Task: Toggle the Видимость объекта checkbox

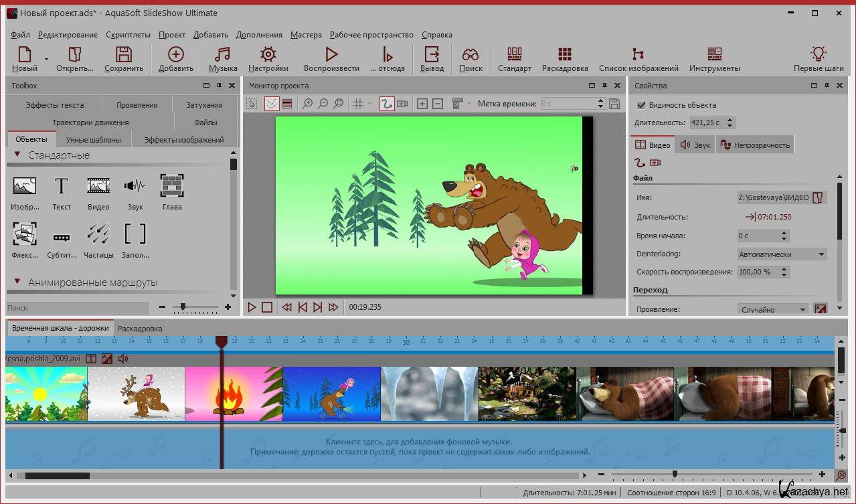Action: 641,105
